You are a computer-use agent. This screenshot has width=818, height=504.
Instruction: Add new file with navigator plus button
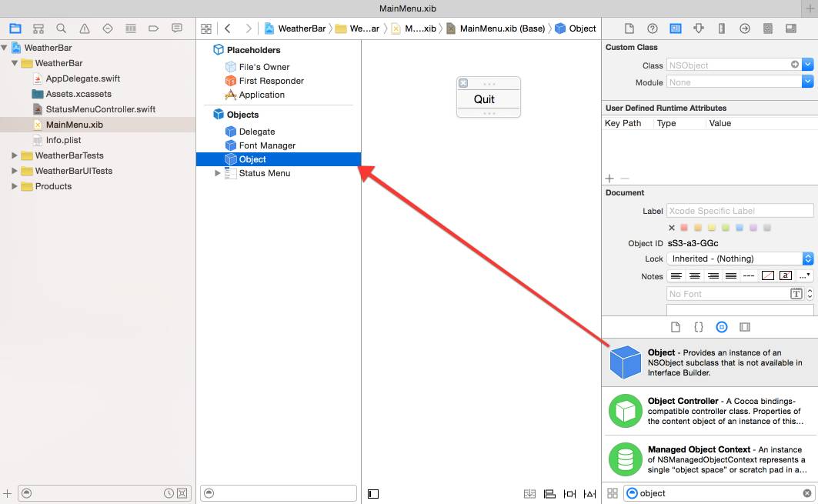click(7, 493)
